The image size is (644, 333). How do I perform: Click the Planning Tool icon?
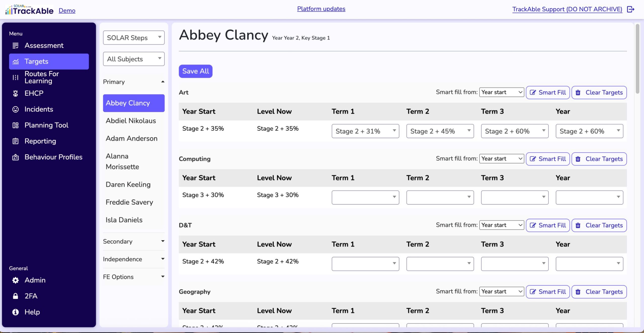tap(15, 125)
